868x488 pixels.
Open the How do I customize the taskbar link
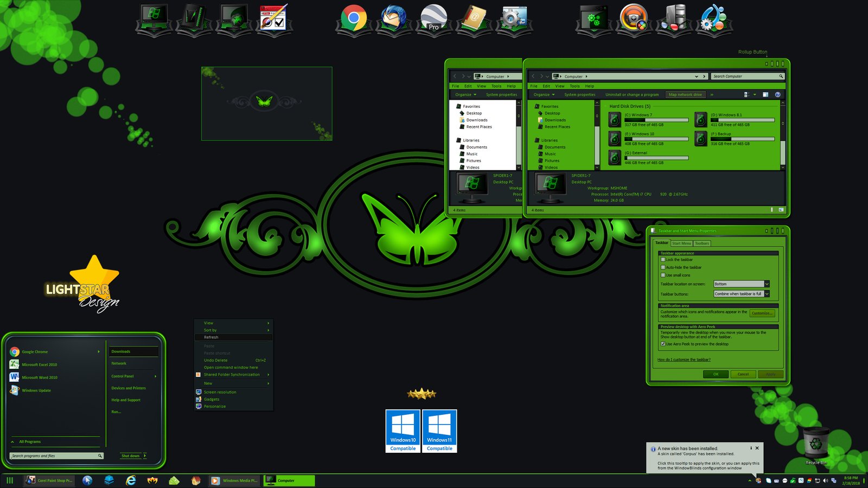(x=684, y=359)
